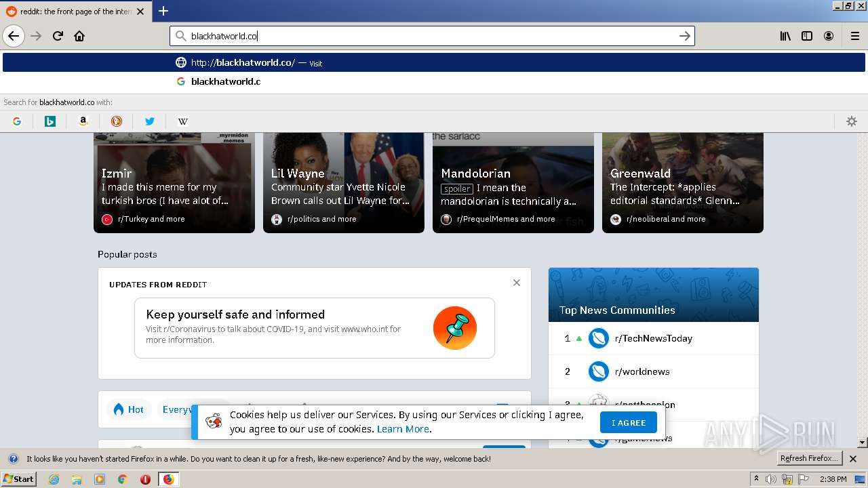Open the Learn More cookies link
The width and height of the screenshot is (868, 488).
pos(403,429)
